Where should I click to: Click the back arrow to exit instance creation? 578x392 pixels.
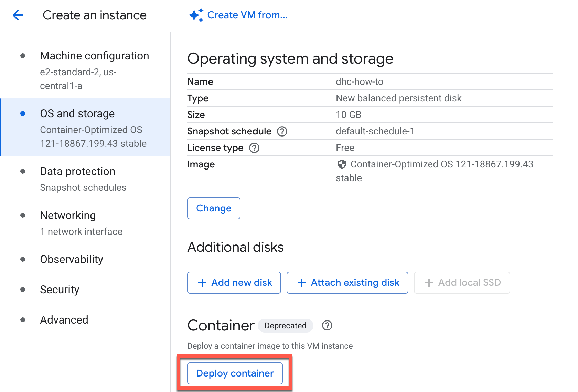pos(18,15)
